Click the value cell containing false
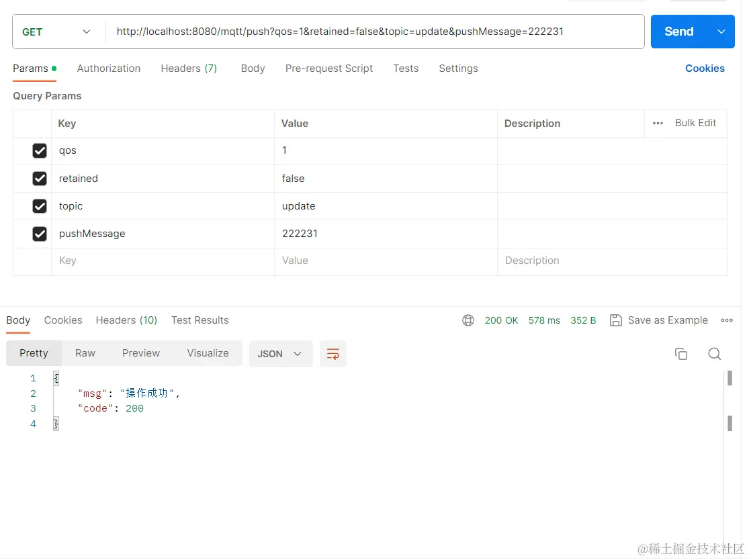 click(x=386, y=179)
